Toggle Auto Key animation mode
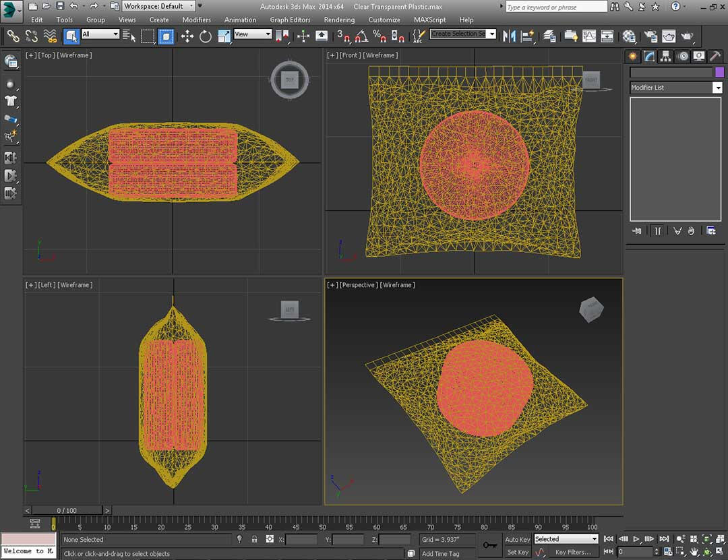Screen dimensions: 728x560 coord(517,539)
